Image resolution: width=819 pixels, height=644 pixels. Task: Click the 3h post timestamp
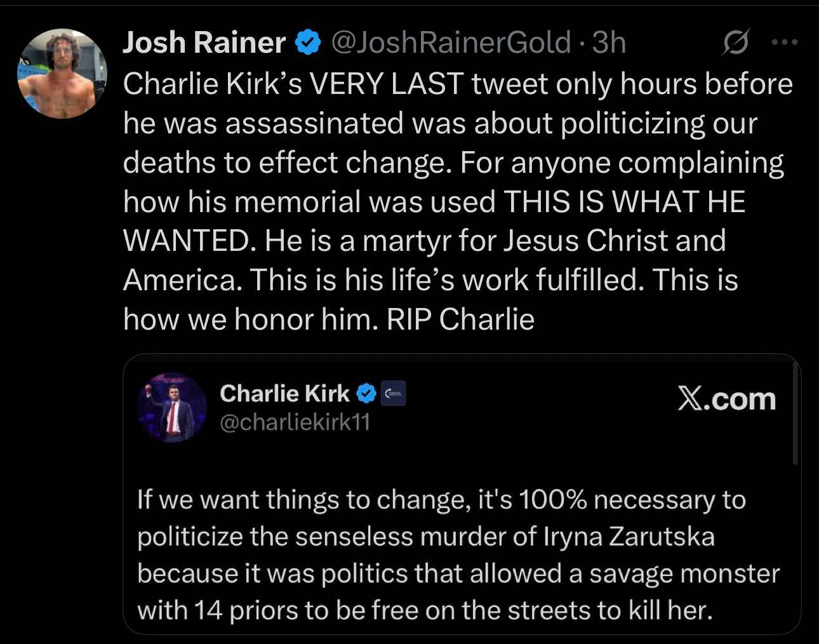click(x=609, y=43)
